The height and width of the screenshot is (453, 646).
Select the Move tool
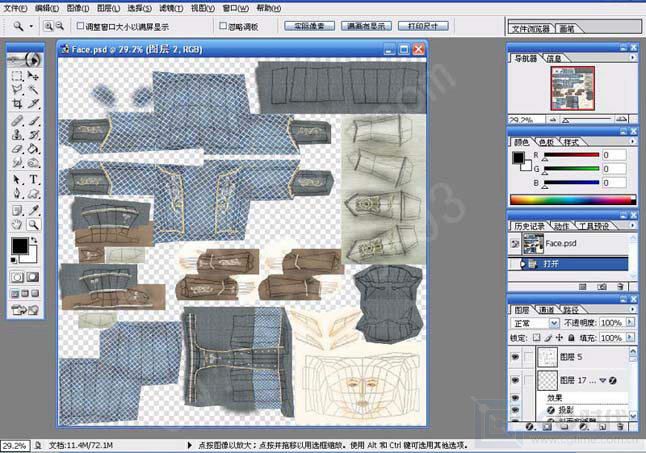33,76
